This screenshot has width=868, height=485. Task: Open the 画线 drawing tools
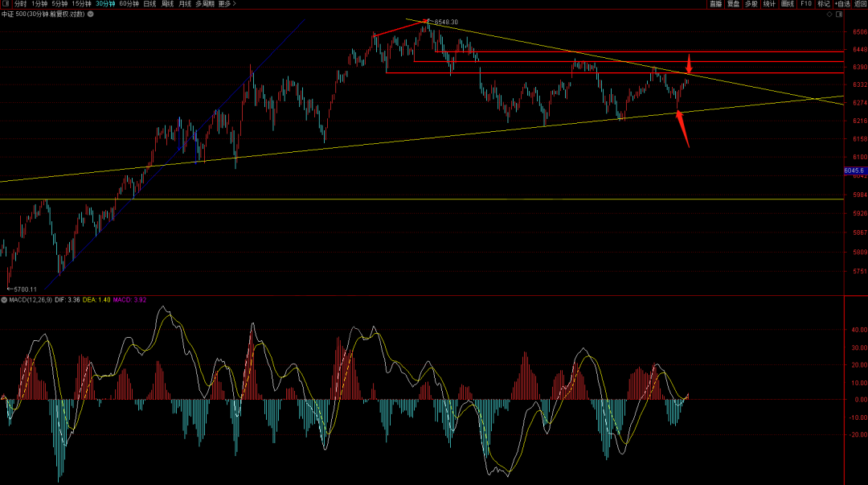coord(788,4)
